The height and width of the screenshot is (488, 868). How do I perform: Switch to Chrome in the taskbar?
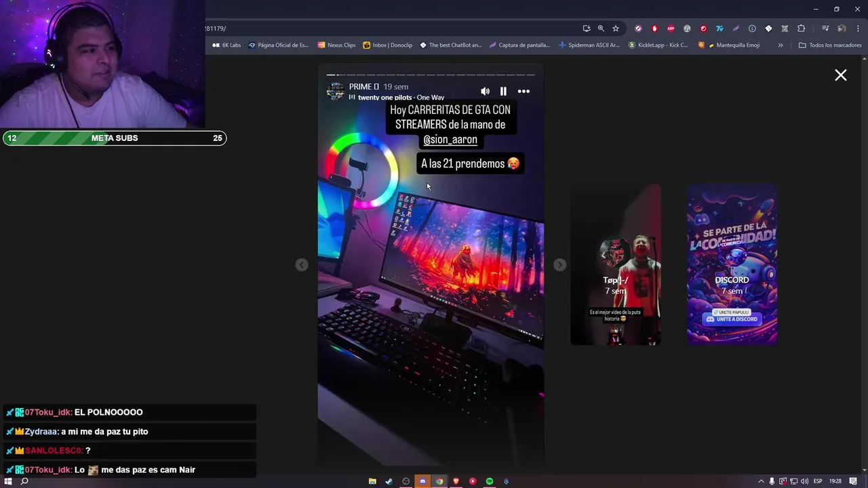[x=439, y=481]
